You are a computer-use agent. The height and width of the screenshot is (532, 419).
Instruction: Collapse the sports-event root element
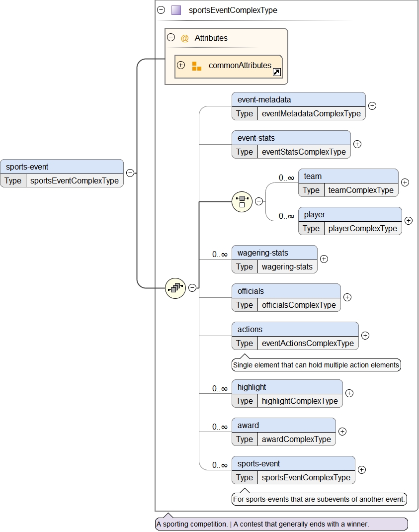[x=130, y=173]
